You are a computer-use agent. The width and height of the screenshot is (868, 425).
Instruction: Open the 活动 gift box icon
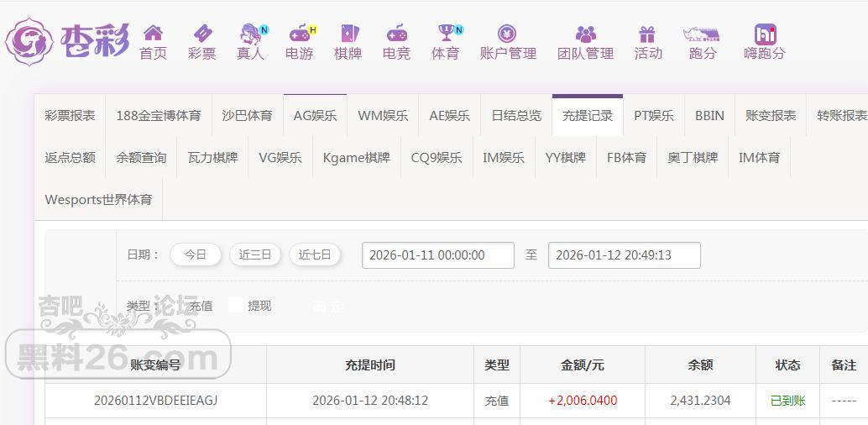click(x=647, y=34)
